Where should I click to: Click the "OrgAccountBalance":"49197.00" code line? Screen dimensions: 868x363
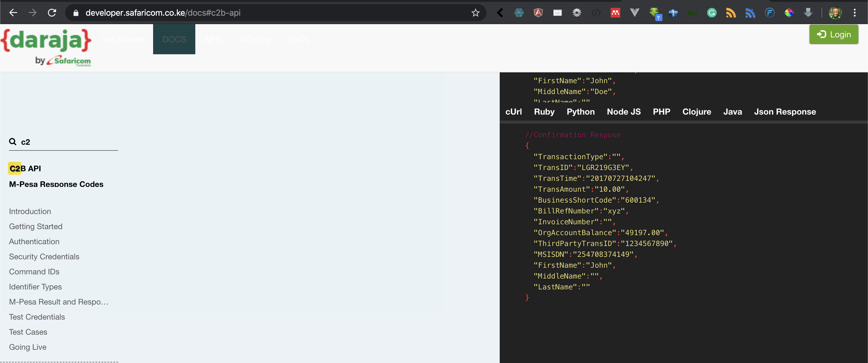tap(600, 232)
